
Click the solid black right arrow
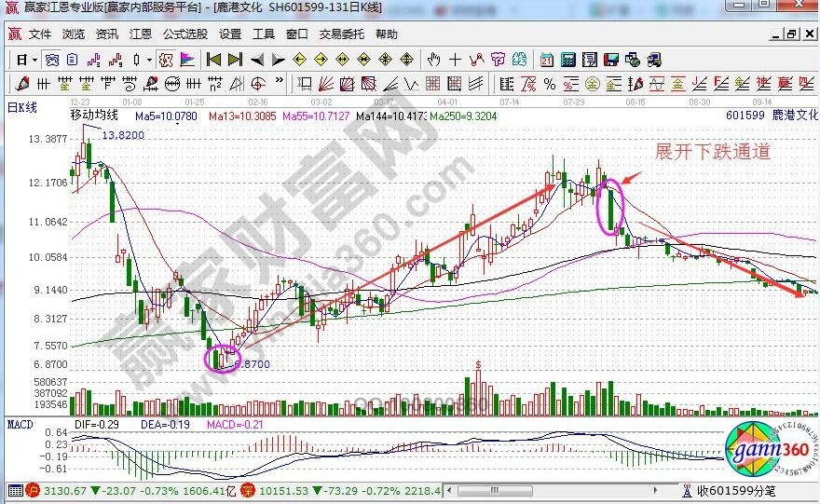279,59
